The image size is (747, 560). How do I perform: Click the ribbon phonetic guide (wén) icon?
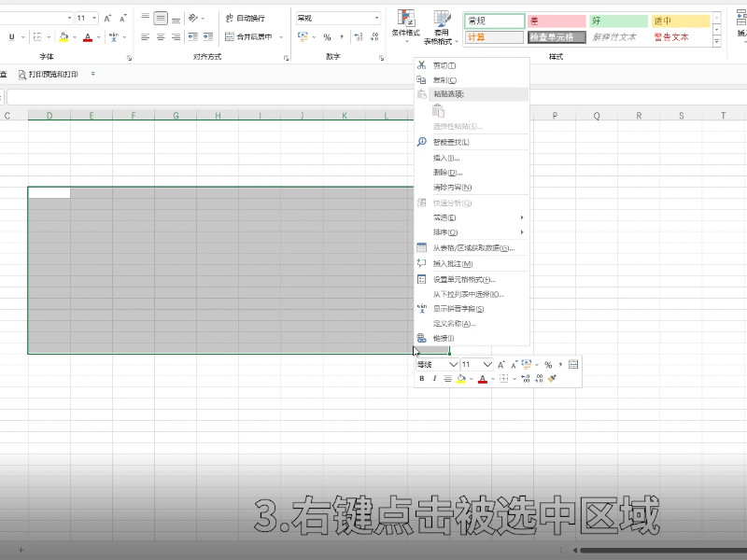[113, 37]
